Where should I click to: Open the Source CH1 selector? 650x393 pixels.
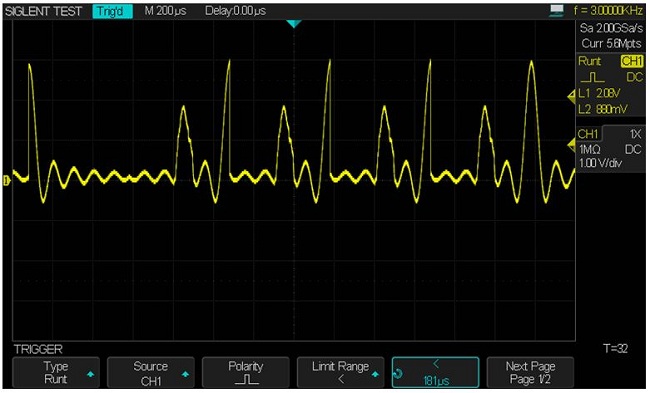coord(150,373)
